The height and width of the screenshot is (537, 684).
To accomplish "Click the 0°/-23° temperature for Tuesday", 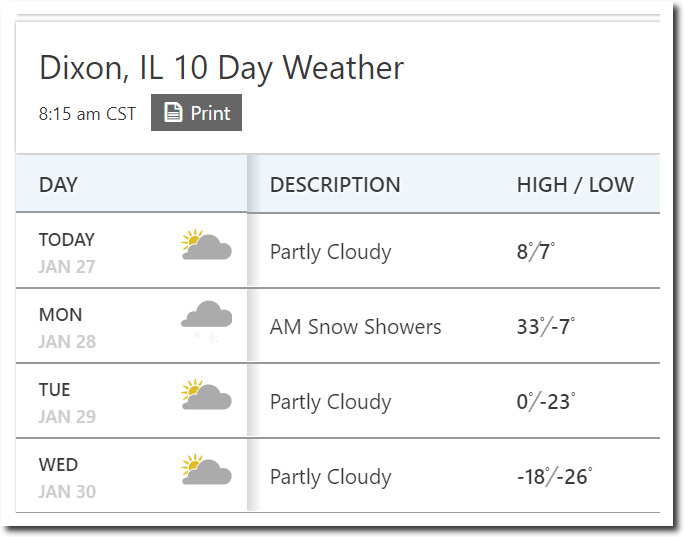I will click(546, 402).
